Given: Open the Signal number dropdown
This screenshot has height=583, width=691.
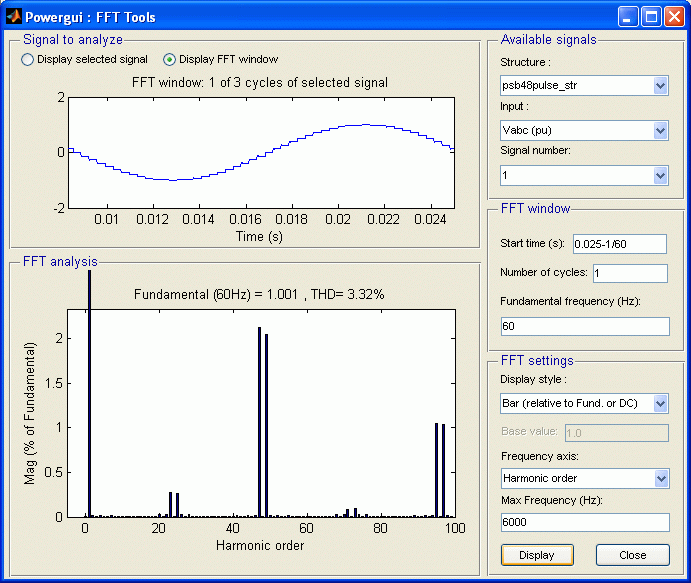Looking at the screenshot, I should pos(584,175).
